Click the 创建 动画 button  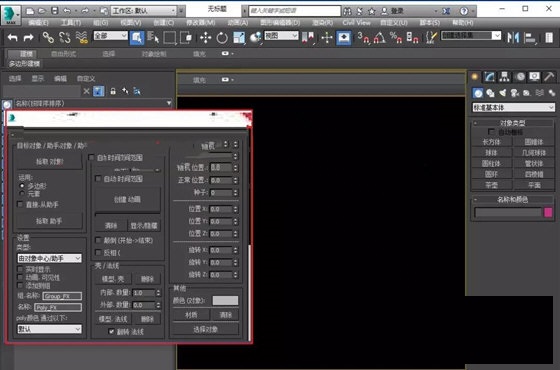click(128, 199)
